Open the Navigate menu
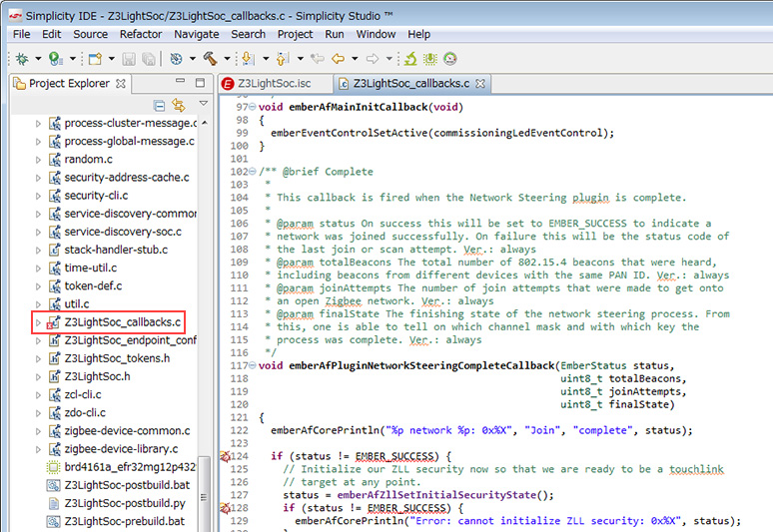This screenshot has height=532, width=773. [x=196, y=34]
